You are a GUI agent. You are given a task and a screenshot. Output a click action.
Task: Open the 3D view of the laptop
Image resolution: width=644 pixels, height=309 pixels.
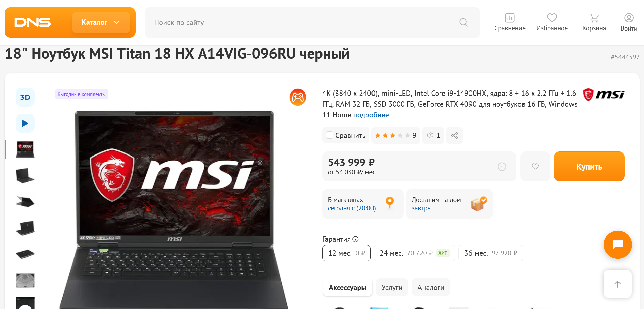pos(25,97)
